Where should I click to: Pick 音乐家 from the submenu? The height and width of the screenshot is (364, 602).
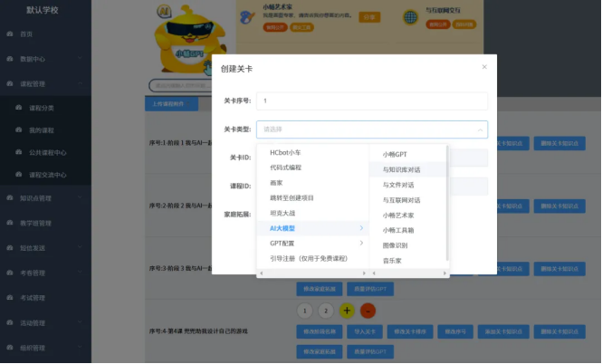coord(407,261)
